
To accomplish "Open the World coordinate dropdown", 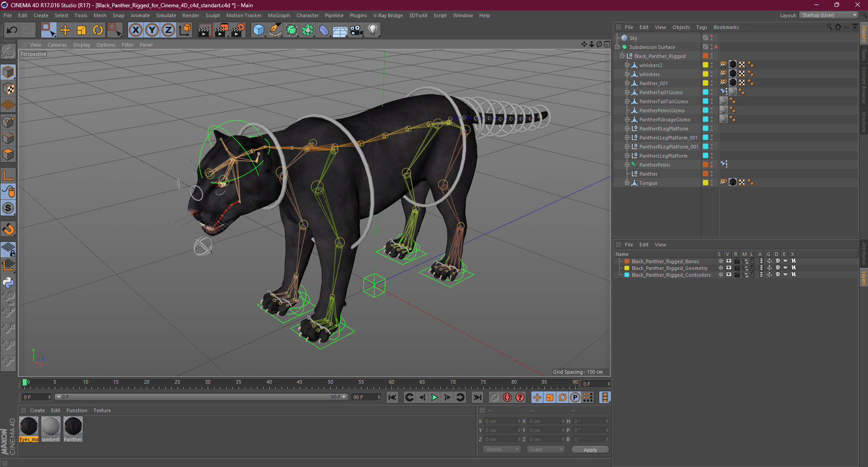I will tap(502, 449).
